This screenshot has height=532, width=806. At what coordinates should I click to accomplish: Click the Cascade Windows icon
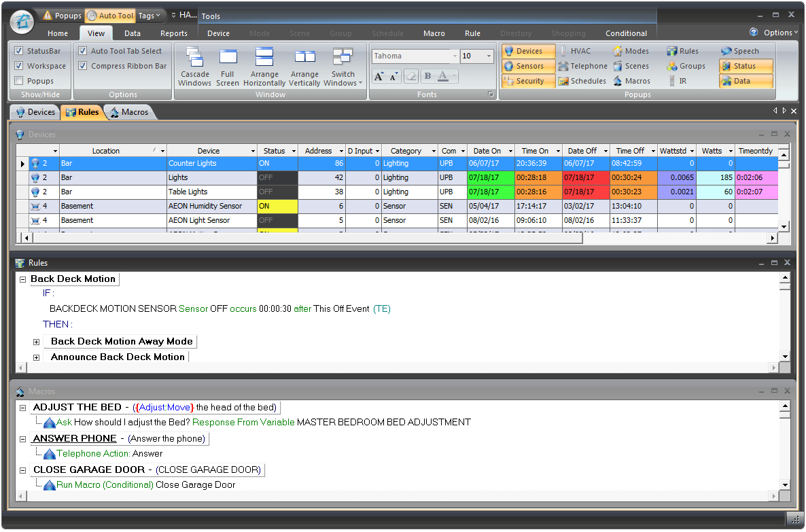(x=195, y=67)
